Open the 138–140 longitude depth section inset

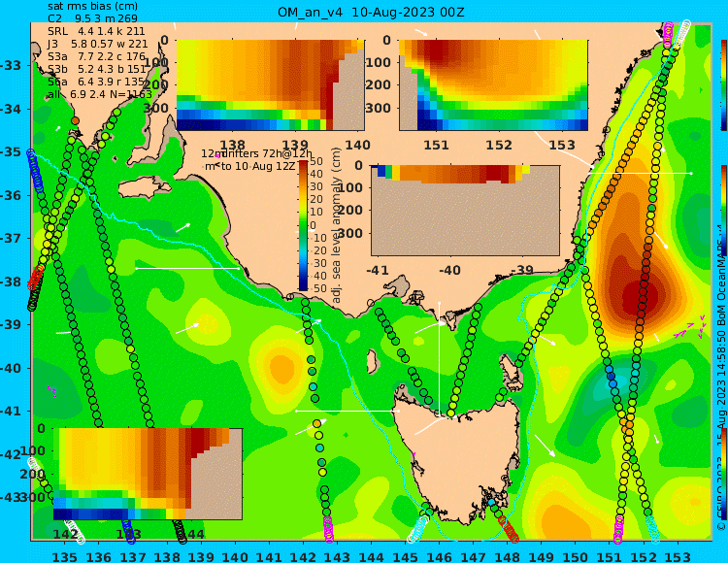(270, 85)
